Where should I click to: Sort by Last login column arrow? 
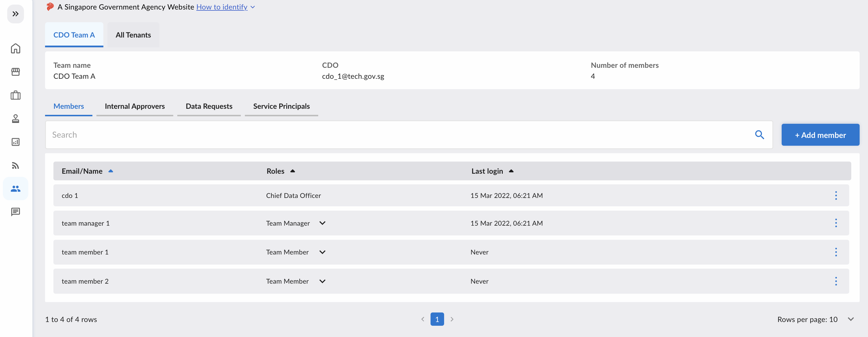tap(511, 171)
